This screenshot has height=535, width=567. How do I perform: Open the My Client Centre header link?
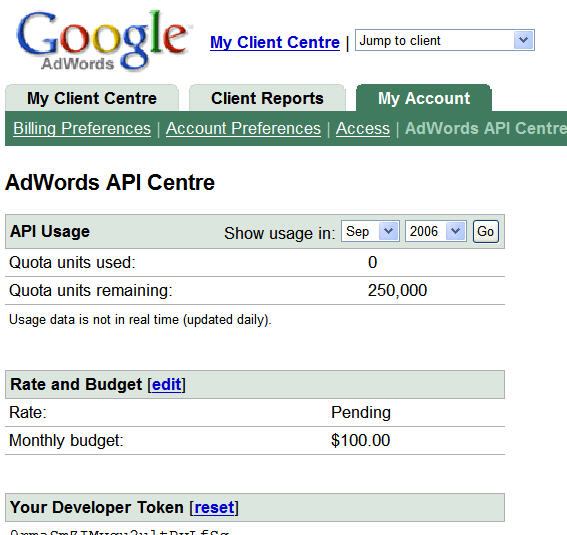[275, 42]
